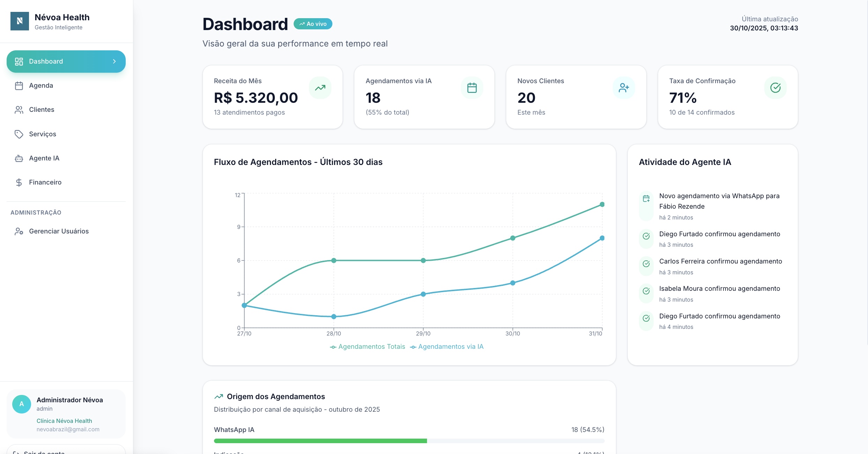Screen dimensions: 868x454
Task: Toggle Agendamentos via IA series in chart legend
Action: point(447,347)
